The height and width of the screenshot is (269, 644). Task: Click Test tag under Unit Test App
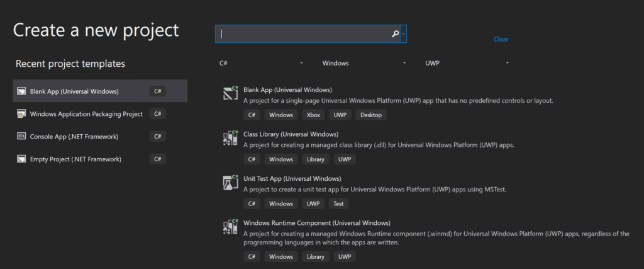(x=338, y=203)
